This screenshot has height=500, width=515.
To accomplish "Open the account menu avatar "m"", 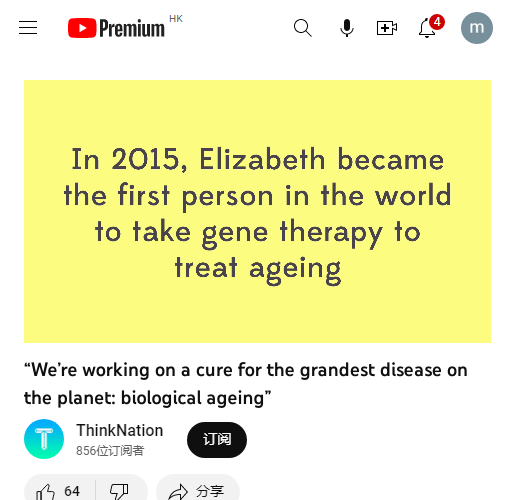I will click(477, 28).
